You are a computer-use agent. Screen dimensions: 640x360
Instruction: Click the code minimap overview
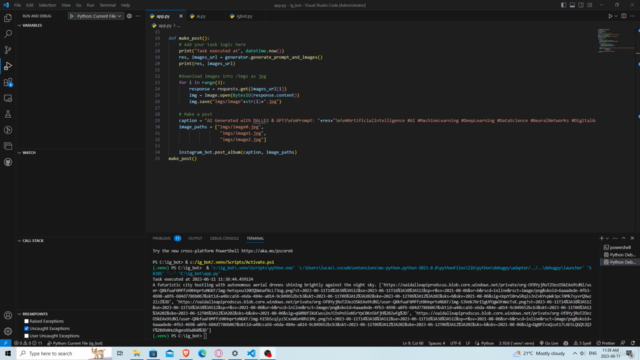coord(617,41)
